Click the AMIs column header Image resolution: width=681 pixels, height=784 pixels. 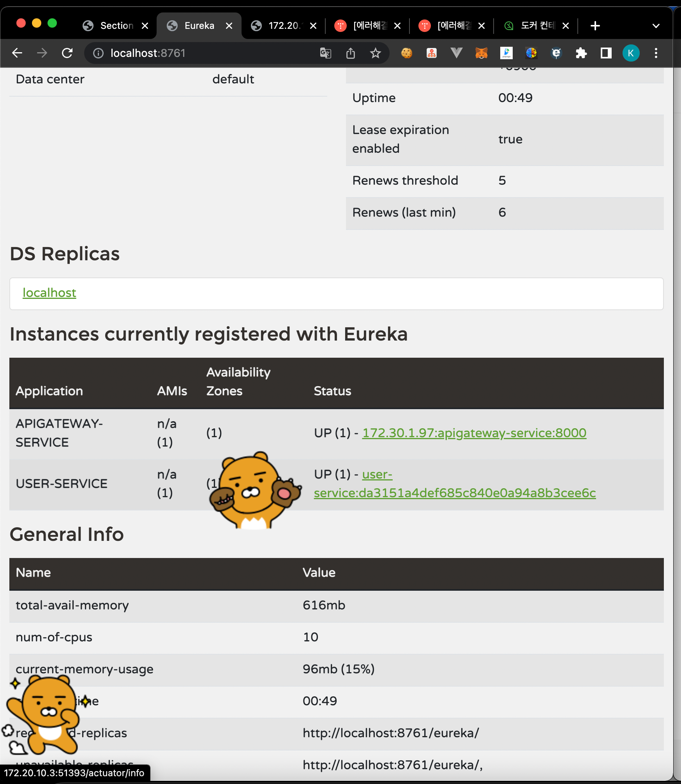click(x=172, y=391)
